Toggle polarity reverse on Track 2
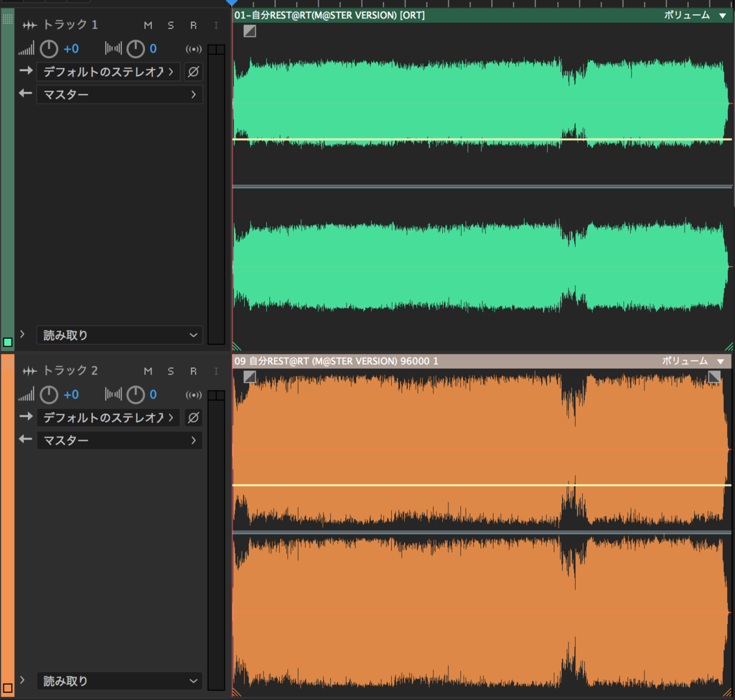 pos(193,418)
